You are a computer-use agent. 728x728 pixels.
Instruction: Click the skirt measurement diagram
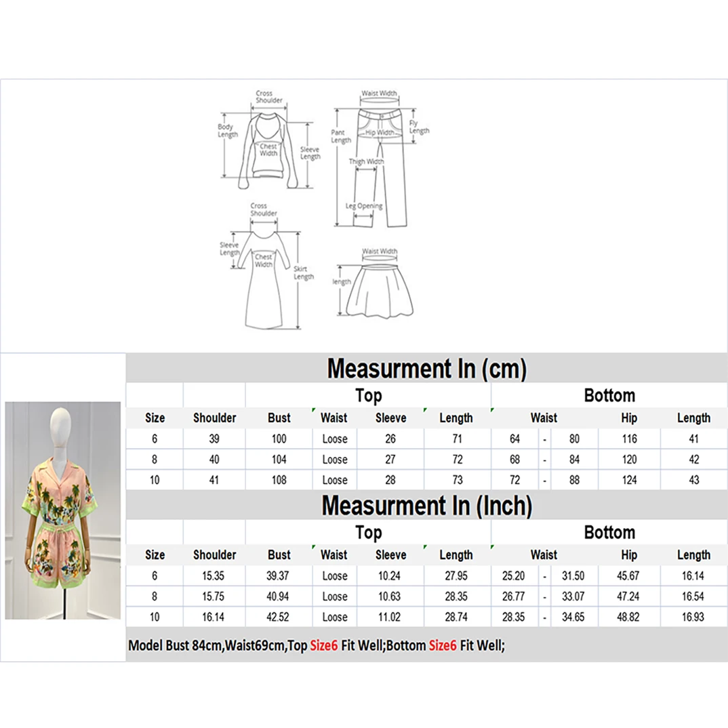coord(373,283)
